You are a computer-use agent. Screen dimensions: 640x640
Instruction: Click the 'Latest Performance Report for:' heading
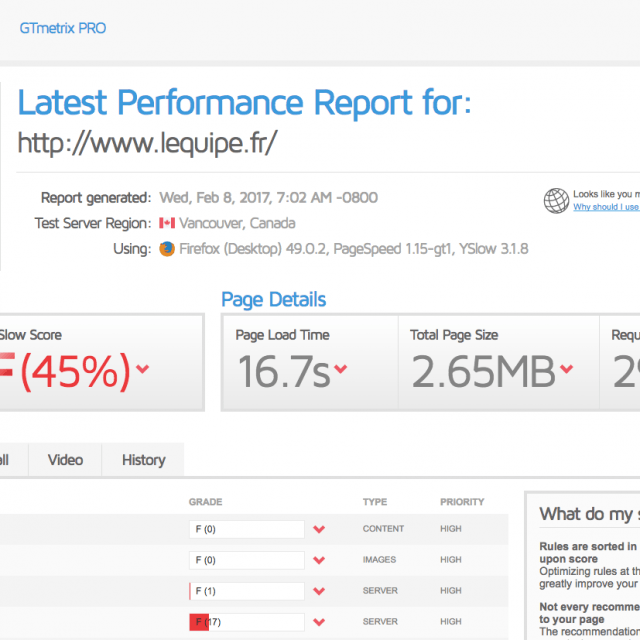coord(244,102)
